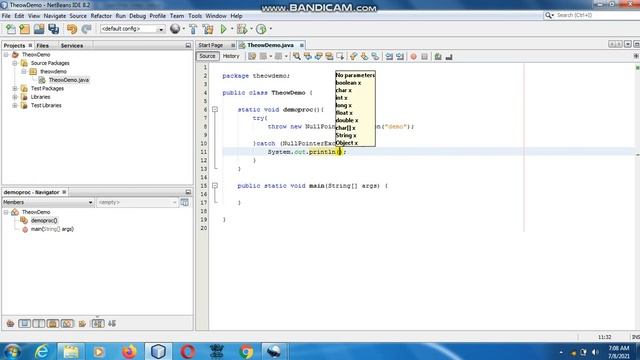Expand the Test Packages node
Image resolution: width=640 pixels, height=360 pixels.
point(15,89)
